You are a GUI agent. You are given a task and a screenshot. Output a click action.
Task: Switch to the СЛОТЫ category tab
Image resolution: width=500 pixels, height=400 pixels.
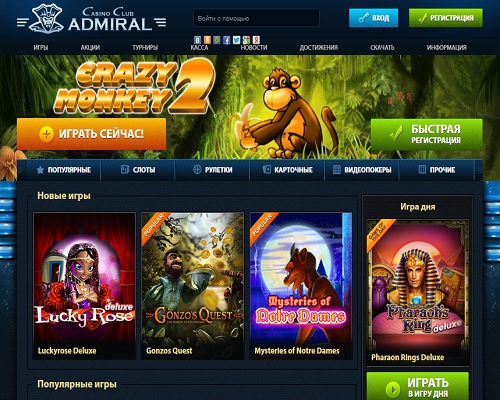click(x=138, y=170)
